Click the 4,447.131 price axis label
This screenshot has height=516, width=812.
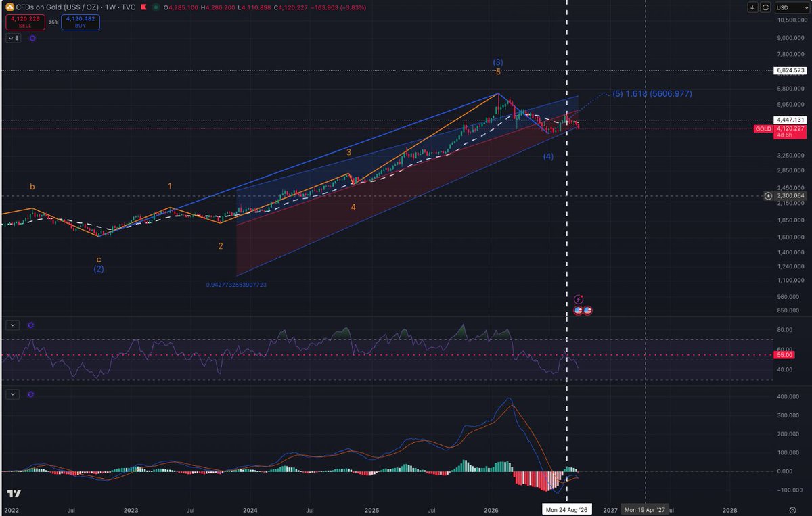(790, 120)
